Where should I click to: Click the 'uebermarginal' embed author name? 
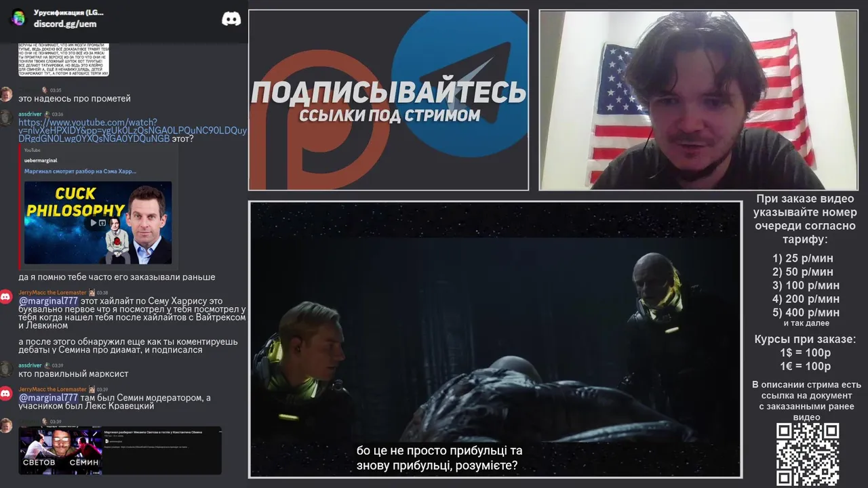click(41, 161)
